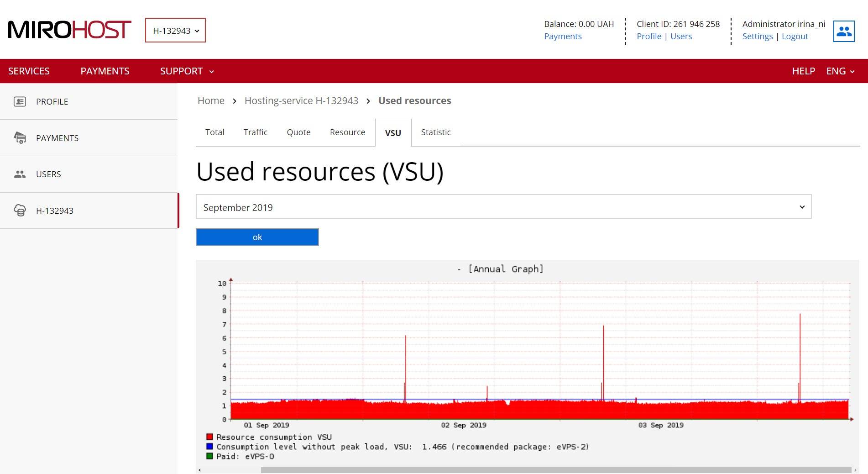The image size is (868, 474).
Task: Click the Used resources breadcrumb text
Action: click(414, 100)
